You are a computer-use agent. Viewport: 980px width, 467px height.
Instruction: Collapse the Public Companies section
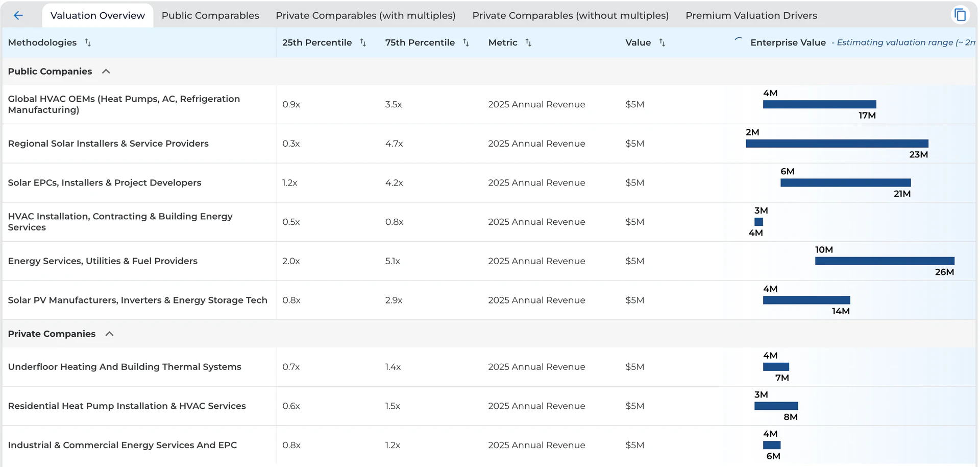point(106,72)
